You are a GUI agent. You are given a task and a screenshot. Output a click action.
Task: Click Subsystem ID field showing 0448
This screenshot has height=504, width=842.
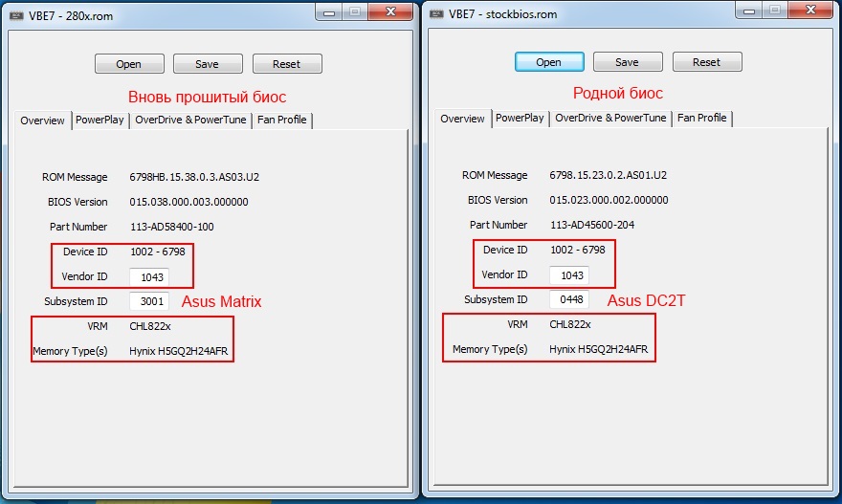569,299
